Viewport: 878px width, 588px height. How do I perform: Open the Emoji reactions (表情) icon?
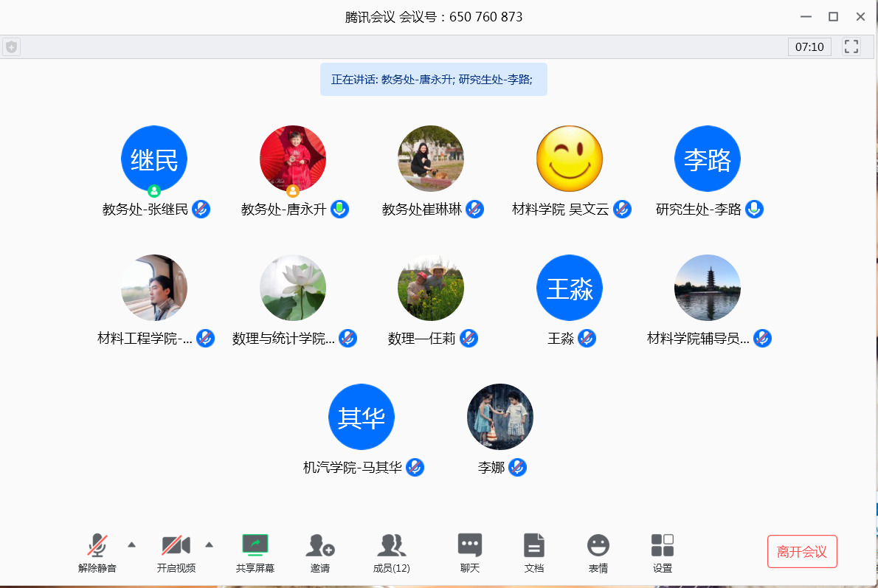point(598,546)
